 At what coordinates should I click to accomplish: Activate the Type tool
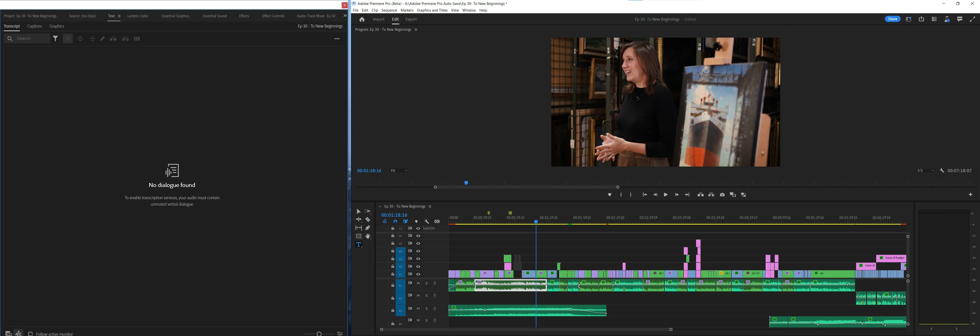coord(358,245)
